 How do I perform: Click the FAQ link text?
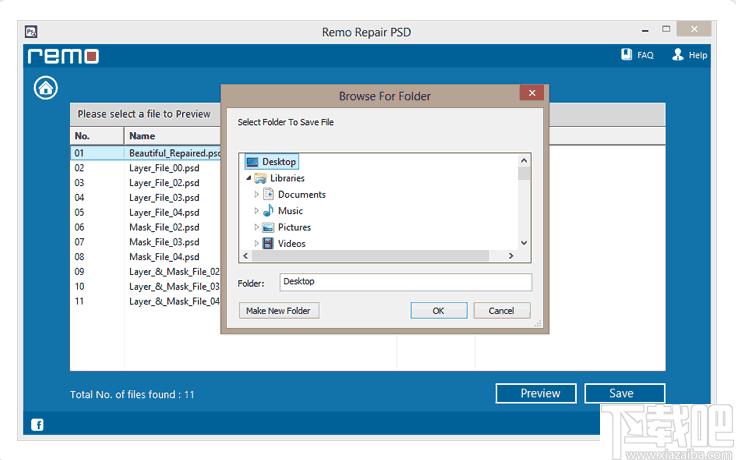645,55
